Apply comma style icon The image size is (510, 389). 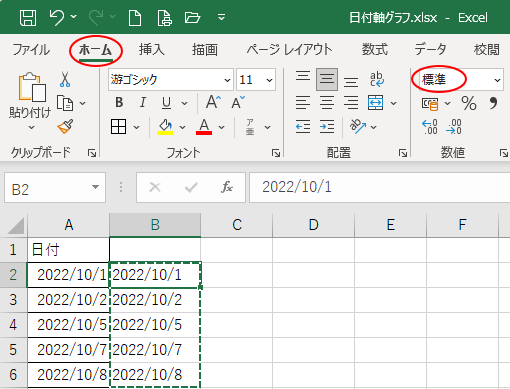pyautogui.click(x=493, y=103)
